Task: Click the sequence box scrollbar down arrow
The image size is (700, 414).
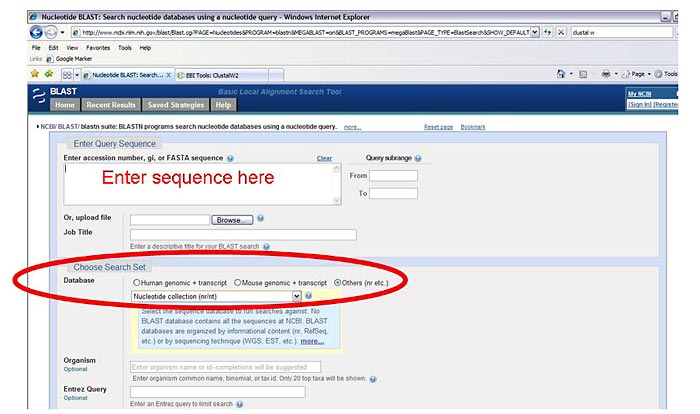Action: (x=337, y=200)
